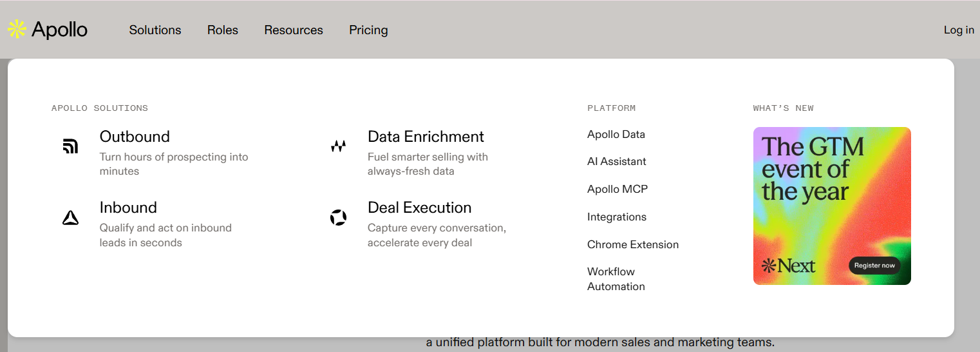Open the Solutions menu
The width and height of the screenshot is (980, 352).
155,30
